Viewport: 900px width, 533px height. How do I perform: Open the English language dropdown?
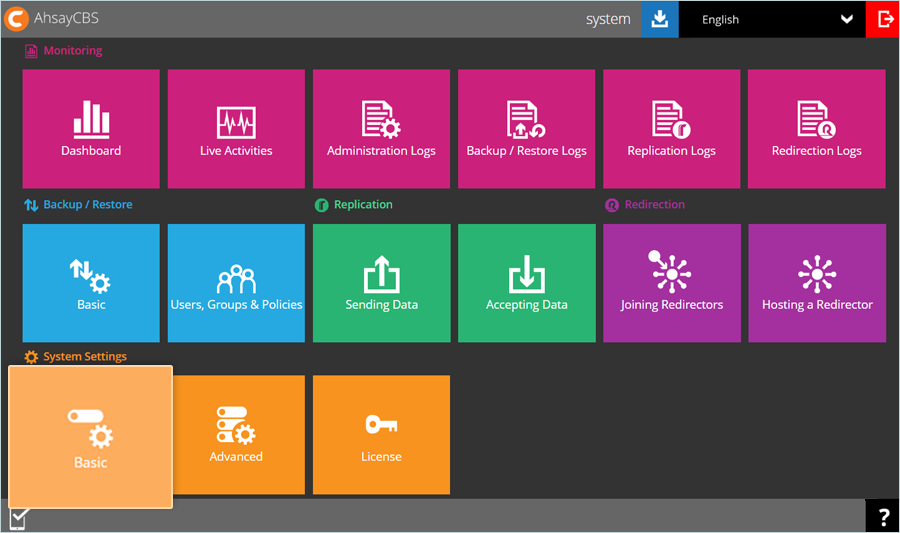pos(772,19)
